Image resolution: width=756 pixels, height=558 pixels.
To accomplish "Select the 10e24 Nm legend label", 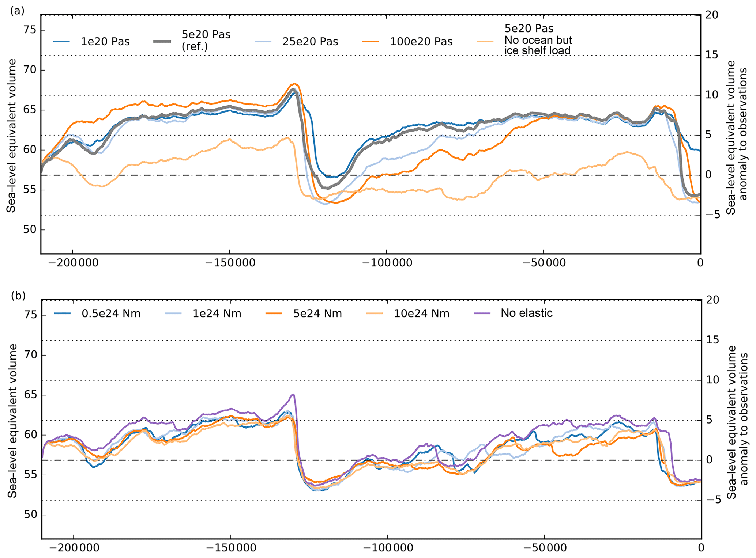I will [x=421, y=314].
